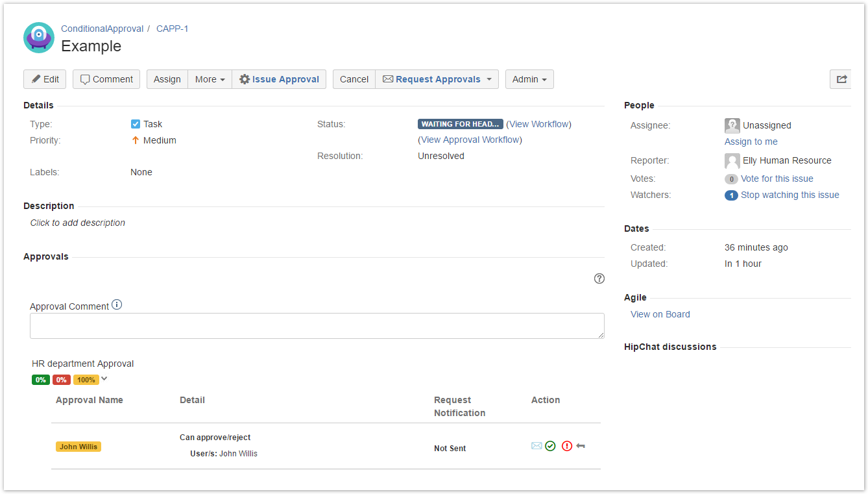The width and height of the screenshot is (868, 494).
Task: Click the yellow 100% pending progress badge
Action: 86,380
